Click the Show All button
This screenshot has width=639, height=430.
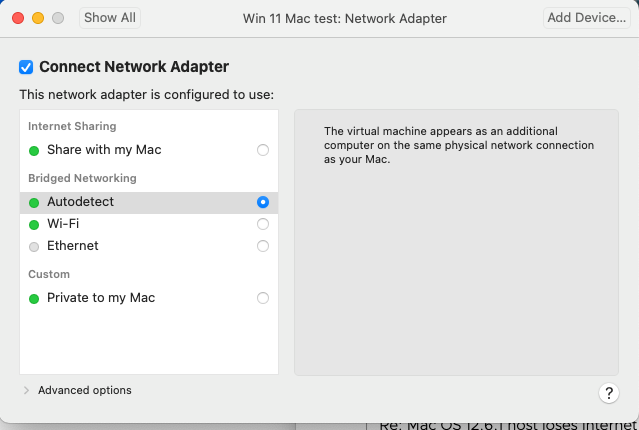(110, 18)
